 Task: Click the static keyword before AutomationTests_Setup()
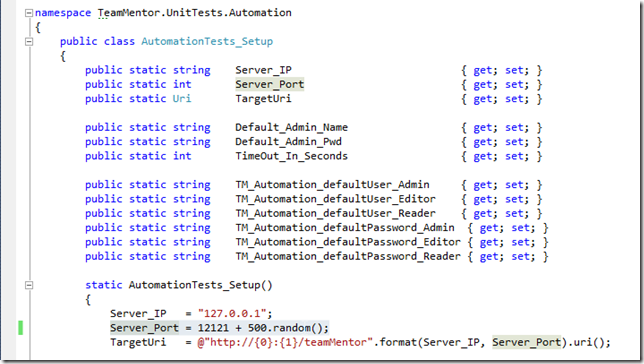click(x=104, y=285)
